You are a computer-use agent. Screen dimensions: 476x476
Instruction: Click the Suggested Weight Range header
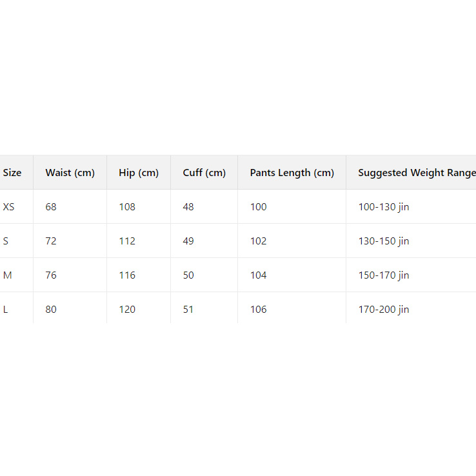417,173
